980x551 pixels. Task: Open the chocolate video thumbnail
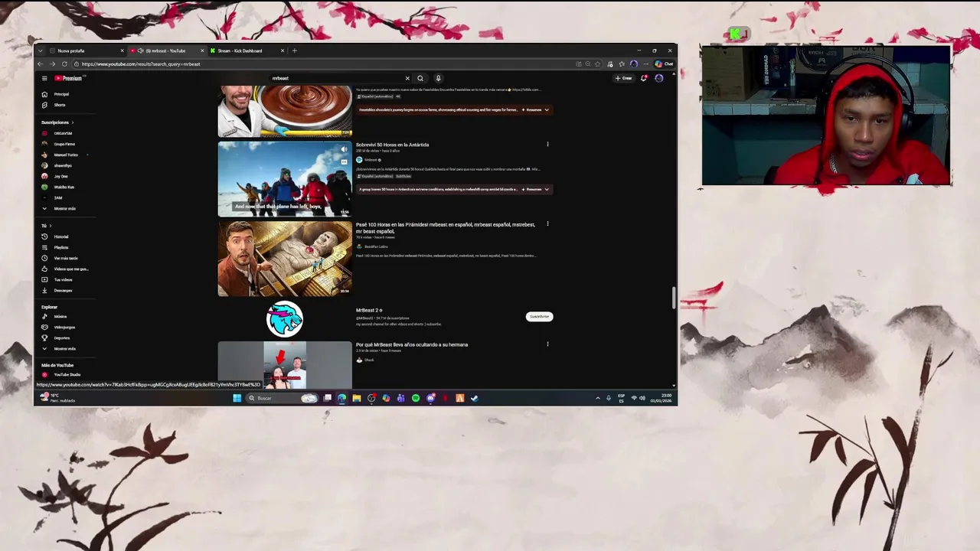point(285,112)
